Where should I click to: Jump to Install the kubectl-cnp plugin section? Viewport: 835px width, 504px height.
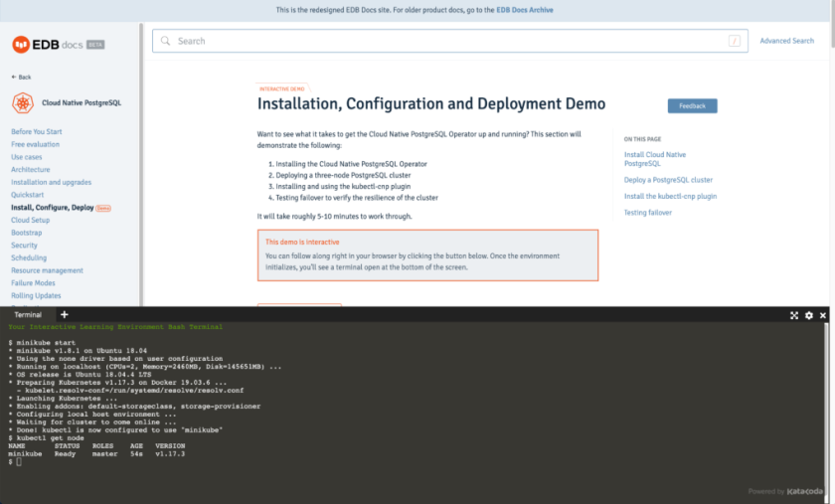(670, 197)
